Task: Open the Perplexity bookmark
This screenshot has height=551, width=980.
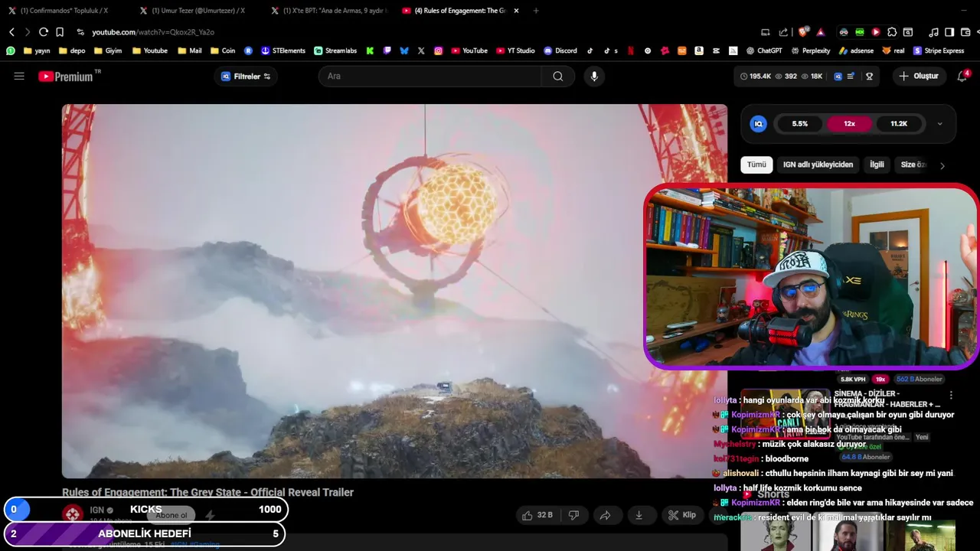Action: [x=810, y=51]
